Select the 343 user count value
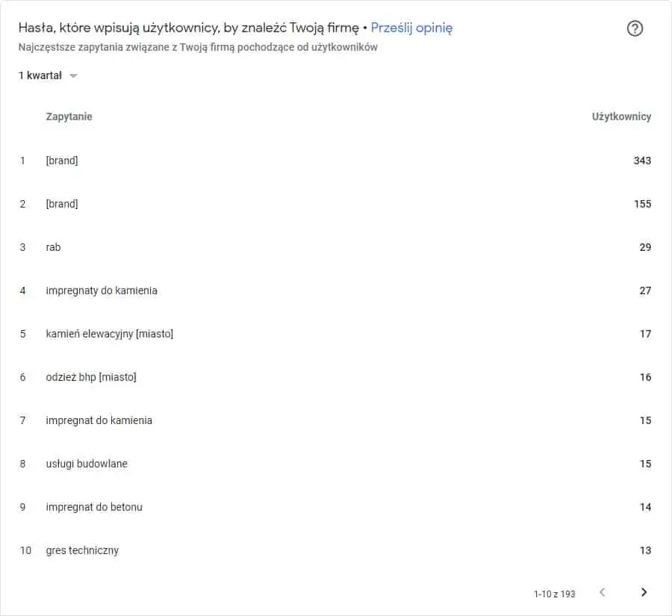Image resolution: width=672 pixels, height=616 pixels. click(x=642, y=161)
